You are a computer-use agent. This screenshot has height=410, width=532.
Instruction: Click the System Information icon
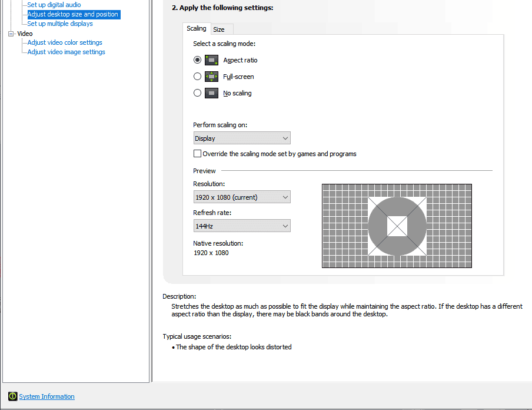point(12,396)
